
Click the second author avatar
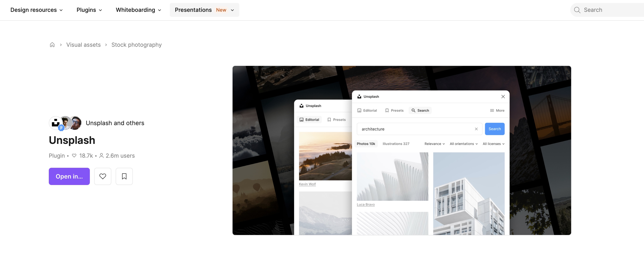[66, 123]
